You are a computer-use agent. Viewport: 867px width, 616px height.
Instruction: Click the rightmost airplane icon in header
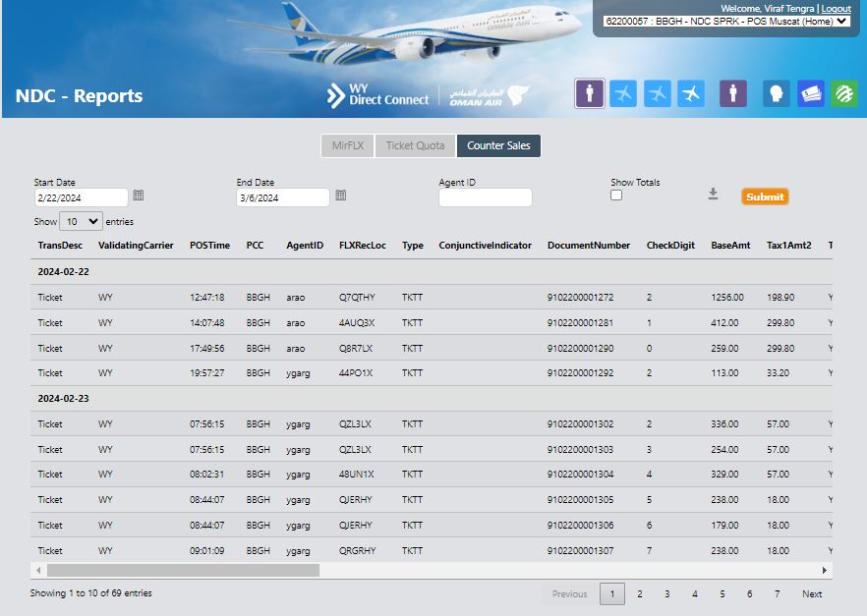pyautogui.click(x=691, y=93)
